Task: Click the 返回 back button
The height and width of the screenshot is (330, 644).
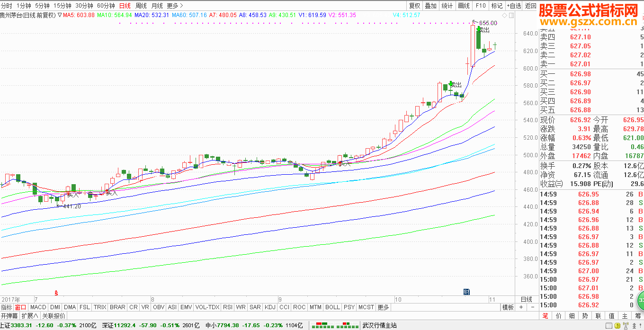Action: (x=531, y=6)
